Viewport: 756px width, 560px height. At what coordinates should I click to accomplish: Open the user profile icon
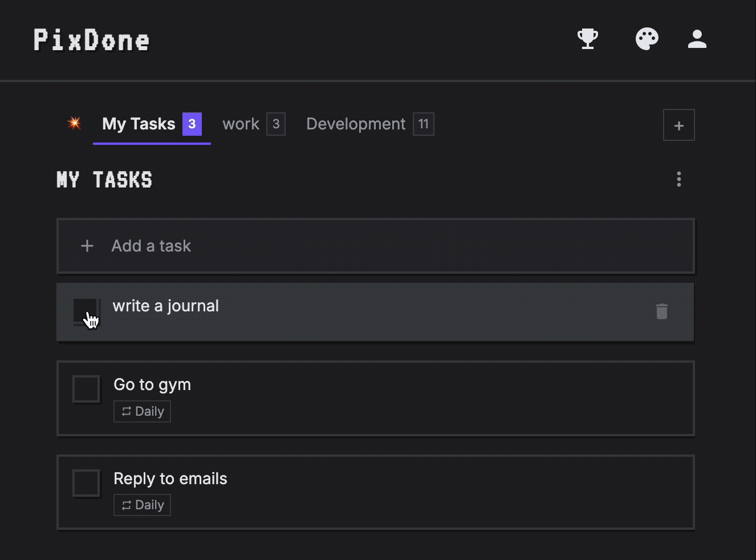pos(697,39)
